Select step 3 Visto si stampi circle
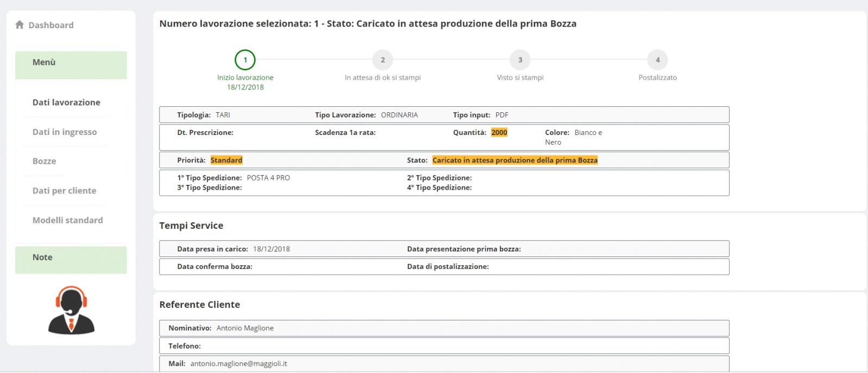Screen dimensions: 868x373 click(520, 60)
